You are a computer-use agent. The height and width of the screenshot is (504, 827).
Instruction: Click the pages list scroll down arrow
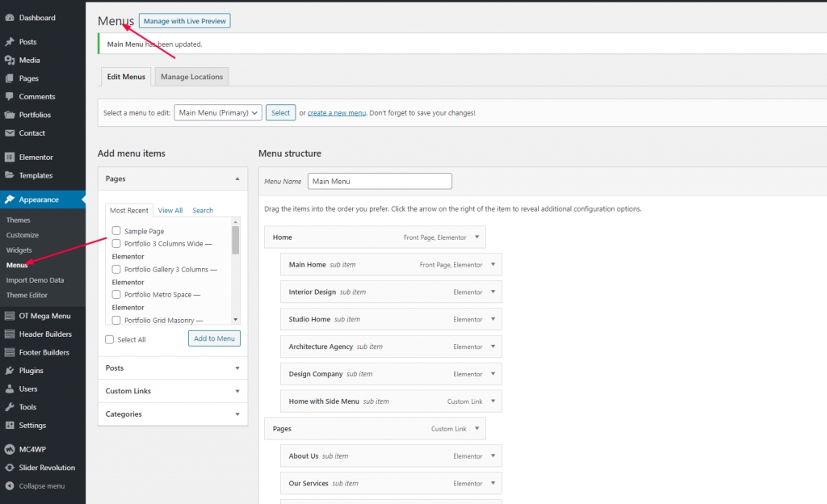click(x=235, y=320)
